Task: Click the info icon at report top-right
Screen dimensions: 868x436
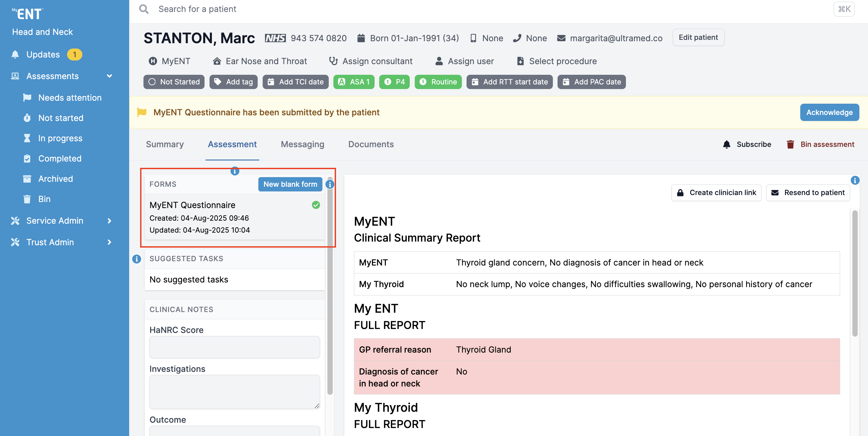Action: coord(854,180)
